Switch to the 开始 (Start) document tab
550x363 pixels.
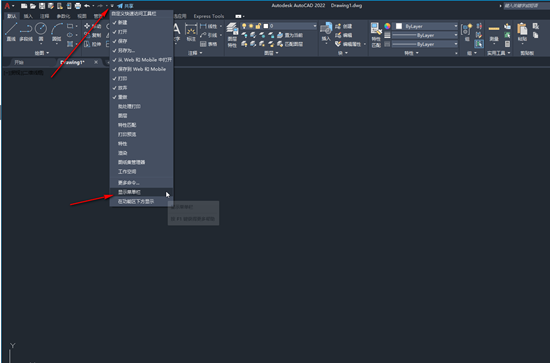point(19,62)
